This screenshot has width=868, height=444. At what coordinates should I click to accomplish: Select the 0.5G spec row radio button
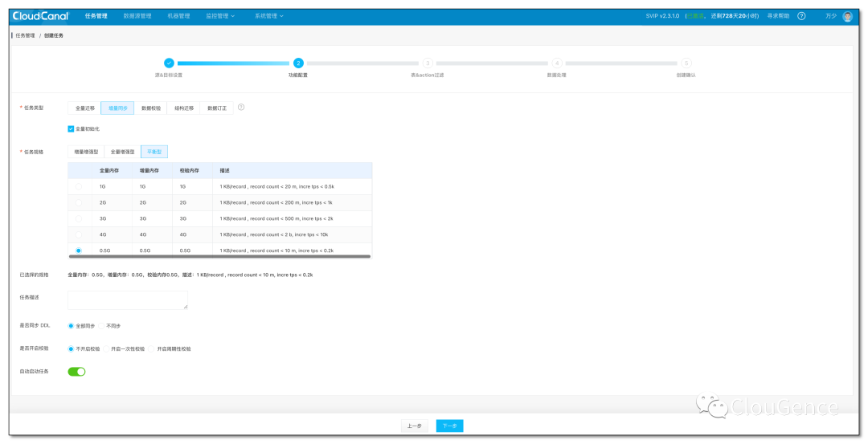79,251
